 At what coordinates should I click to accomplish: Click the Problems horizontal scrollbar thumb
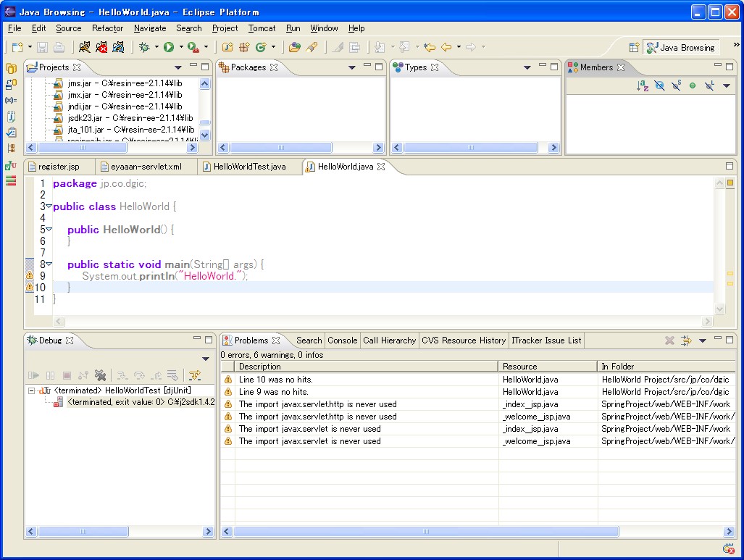[426, 532]
